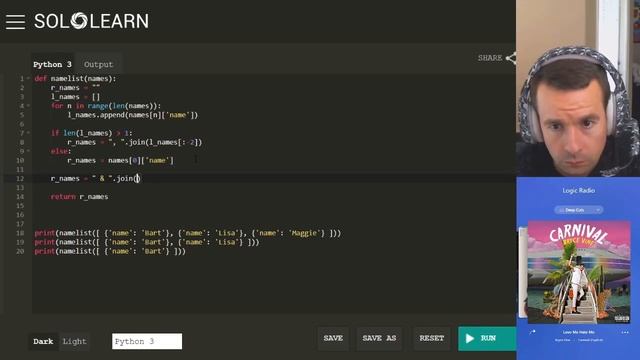This screenshot has width=640, height=360.
Task: Click the album name link beside the artist
Action: [x=590, y=340]
